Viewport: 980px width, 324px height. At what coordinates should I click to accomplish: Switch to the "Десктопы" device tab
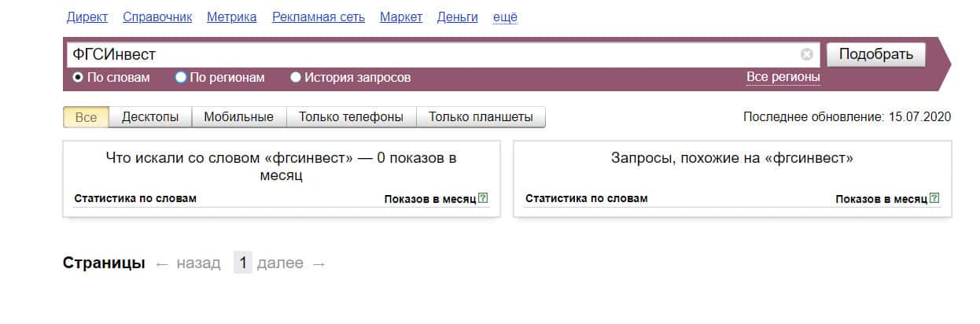pos(150,117)
